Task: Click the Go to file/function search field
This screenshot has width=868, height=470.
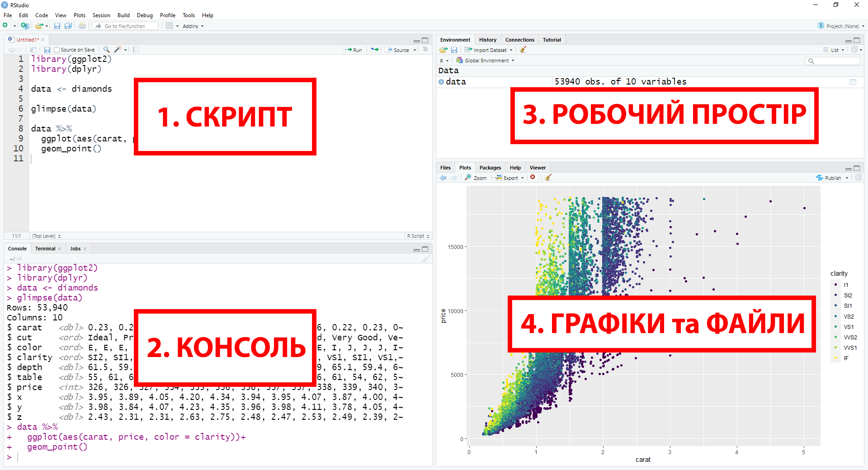Action: click(x=129, y=26)
